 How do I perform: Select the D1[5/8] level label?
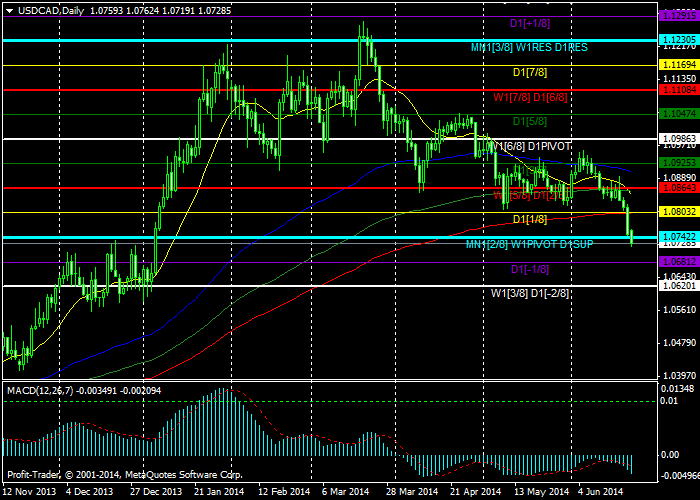(x=530, y=121)
